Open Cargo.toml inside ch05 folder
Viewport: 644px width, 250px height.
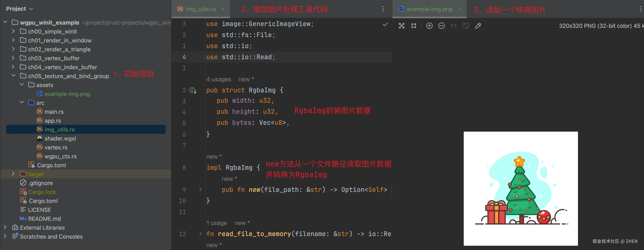[52, 165]
